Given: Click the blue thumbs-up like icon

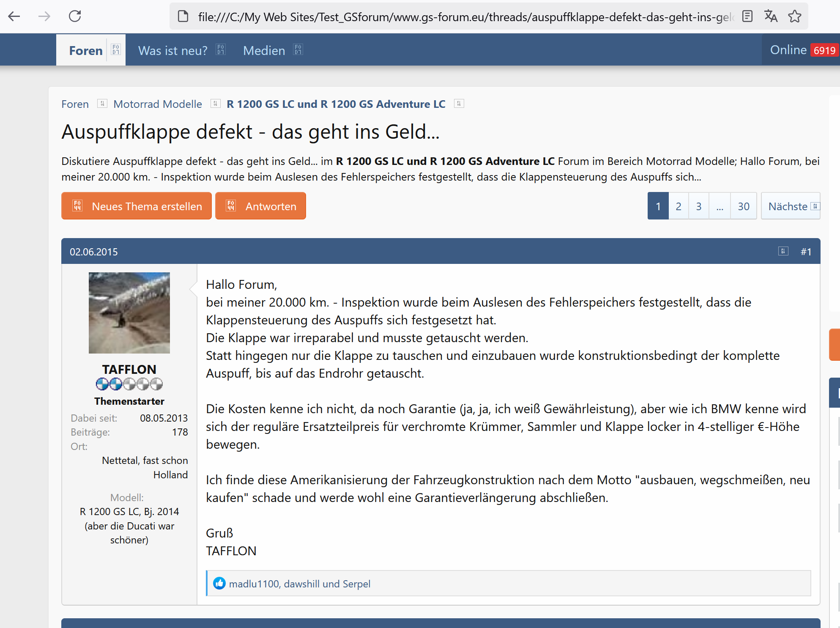Looking at the screenshot, I should pyautogui.click(x=219, y=583).
